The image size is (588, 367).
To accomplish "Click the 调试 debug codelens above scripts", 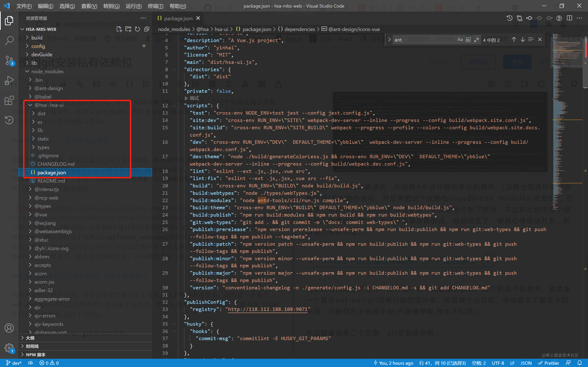I will pos(192,98).
